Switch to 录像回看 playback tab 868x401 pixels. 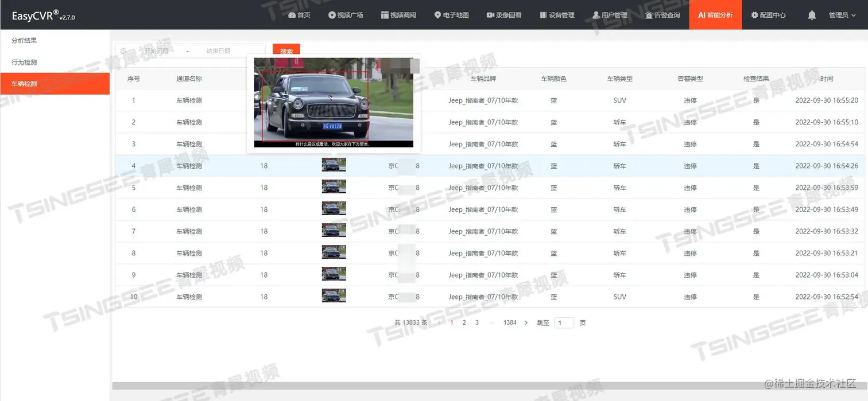pos(504,15)
